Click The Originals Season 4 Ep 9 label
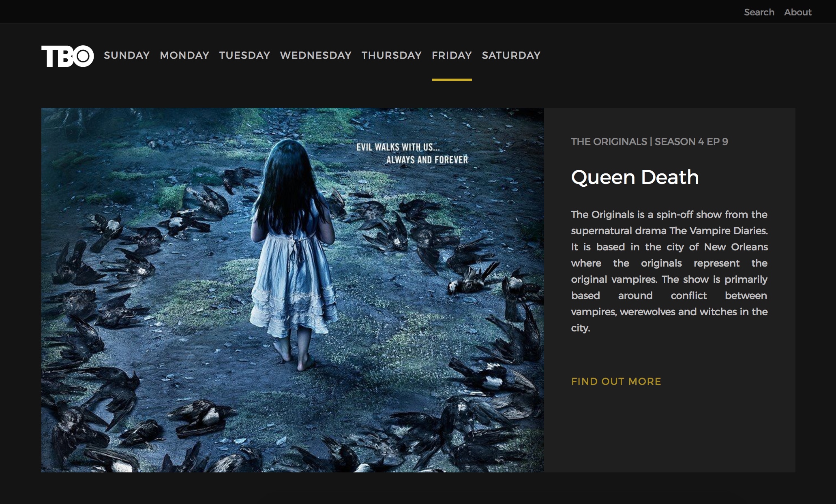 click(649, 142)
